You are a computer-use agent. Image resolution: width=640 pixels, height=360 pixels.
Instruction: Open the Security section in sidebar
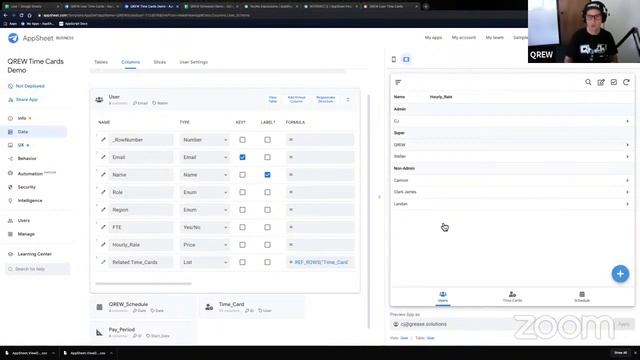point(27,187)
